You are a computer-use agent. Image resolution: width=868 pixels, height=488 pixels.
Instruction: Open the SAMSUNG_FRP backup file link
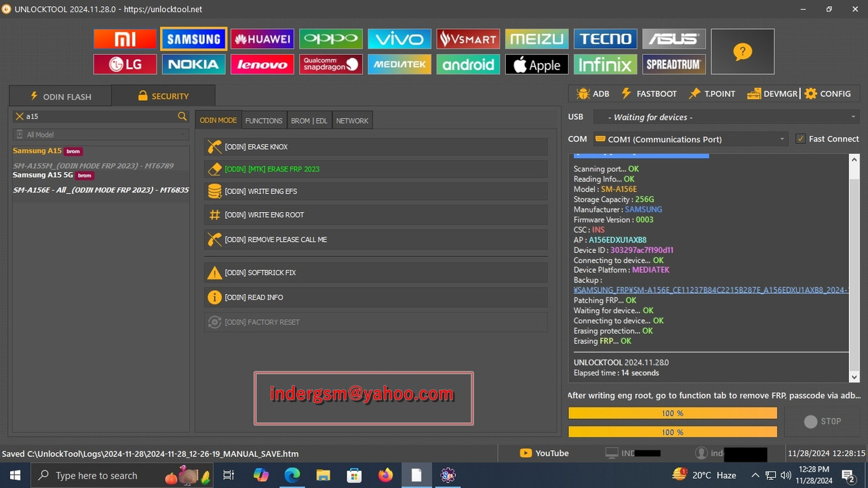(x=711, y=290)
